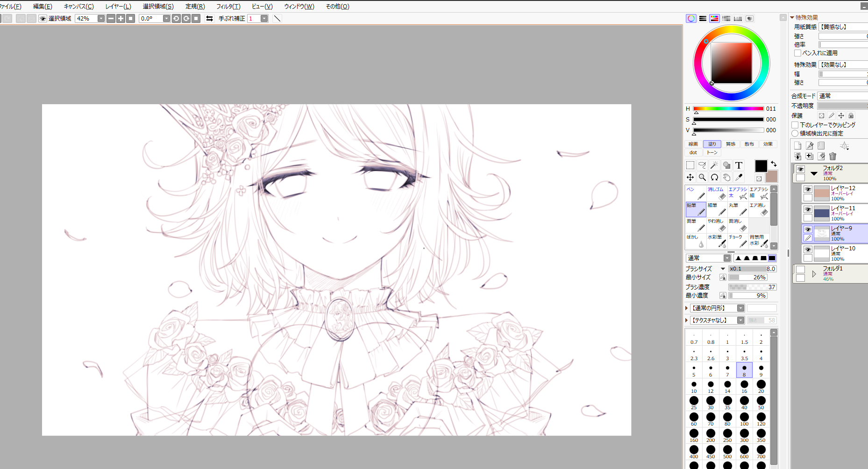Choose the ペン pen brush

coord(696,193)
